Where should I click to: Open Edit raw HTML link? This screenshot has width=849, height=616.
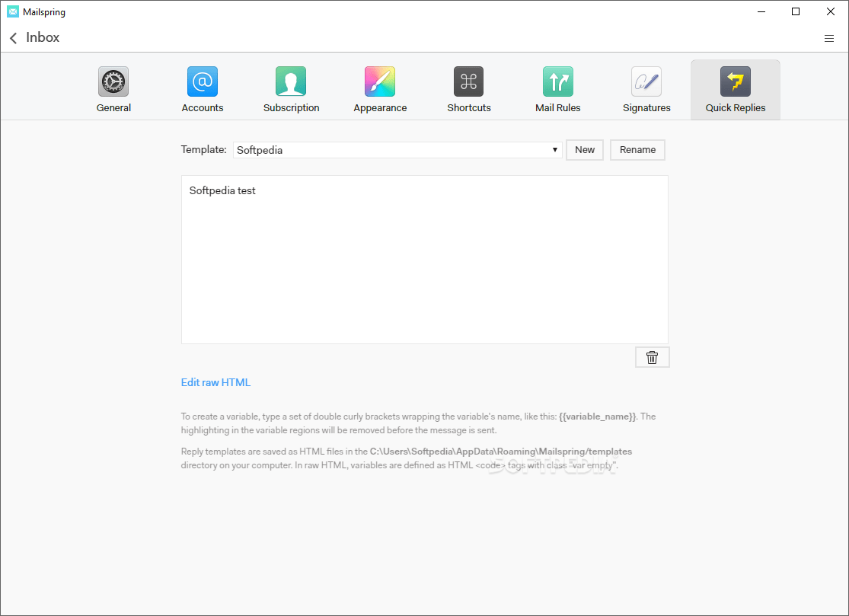(x=215, y=382)
